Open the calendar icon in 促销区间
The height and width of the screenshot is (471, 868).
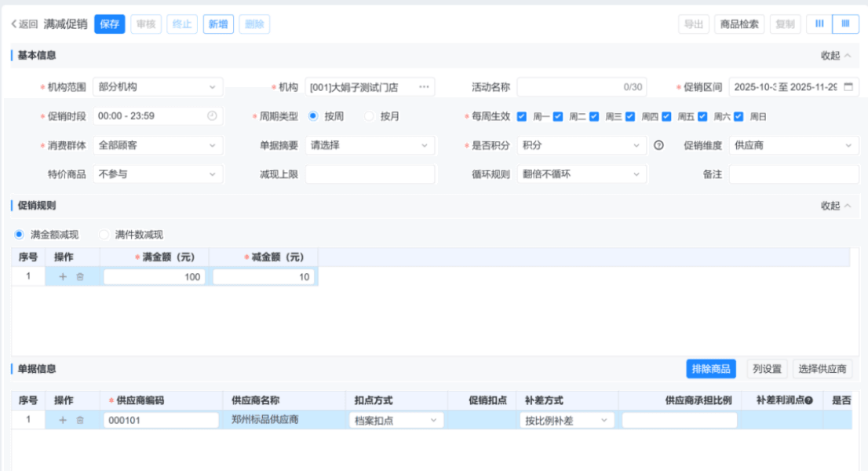coord(848,87)
